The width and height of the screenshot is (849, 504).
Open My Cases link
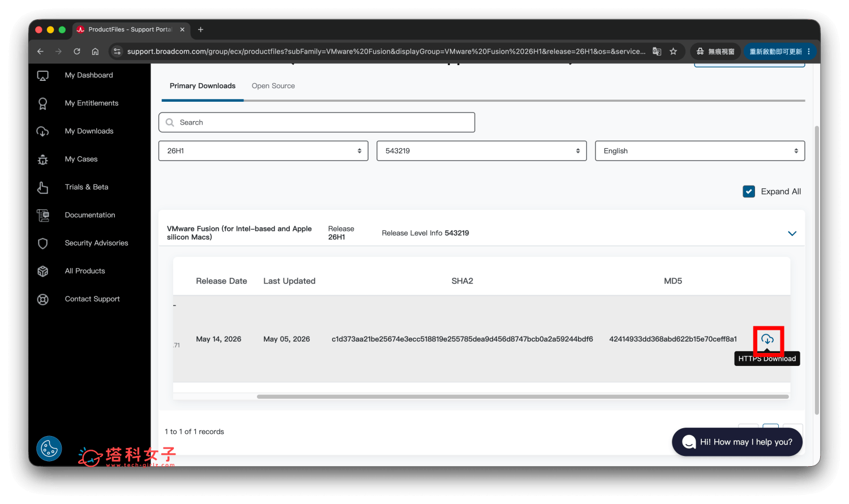81,160
